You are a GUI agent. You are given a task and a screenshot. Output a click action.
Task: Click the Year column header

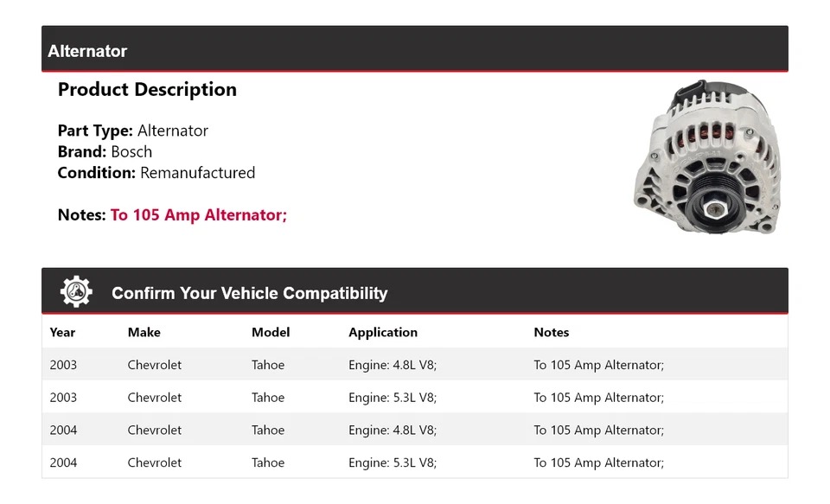(x=62, y=332)
